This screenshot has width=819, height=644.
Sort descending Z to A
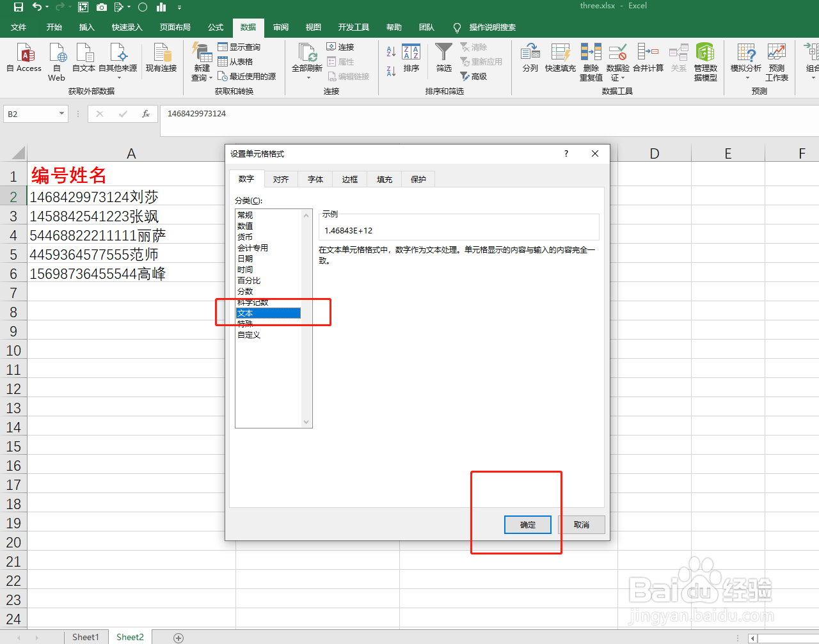391,71
